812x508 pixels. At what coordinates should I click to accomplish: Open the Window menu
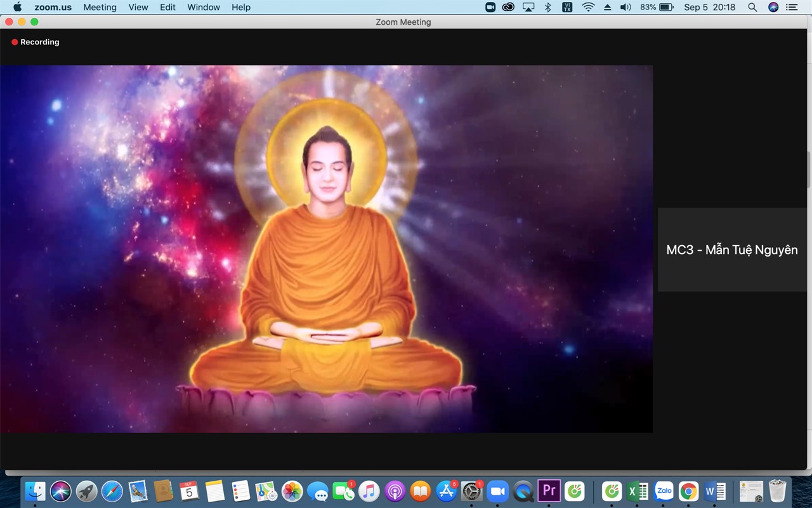pyautogui.click(x=204, y=7)
